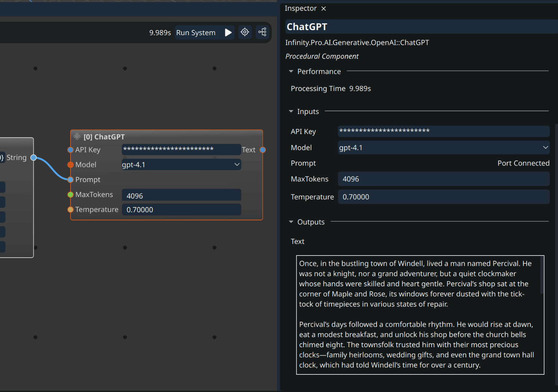Click the node graph layout icon

click(x=263, y=32)
